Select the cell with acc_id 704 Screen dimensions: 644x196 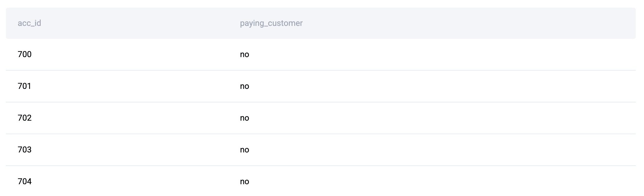[x=24, y=182]
